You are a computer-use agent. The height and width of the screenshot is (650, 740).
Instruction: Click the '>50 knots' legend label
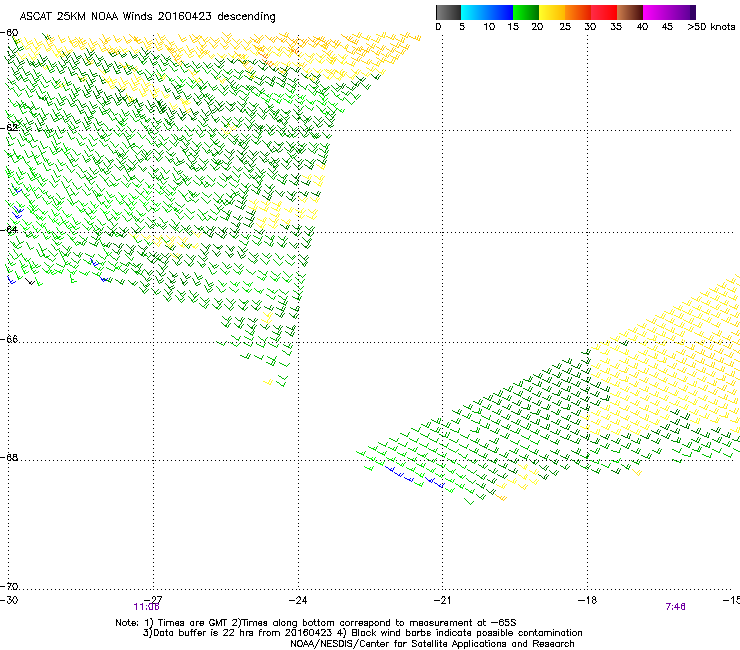711,27
